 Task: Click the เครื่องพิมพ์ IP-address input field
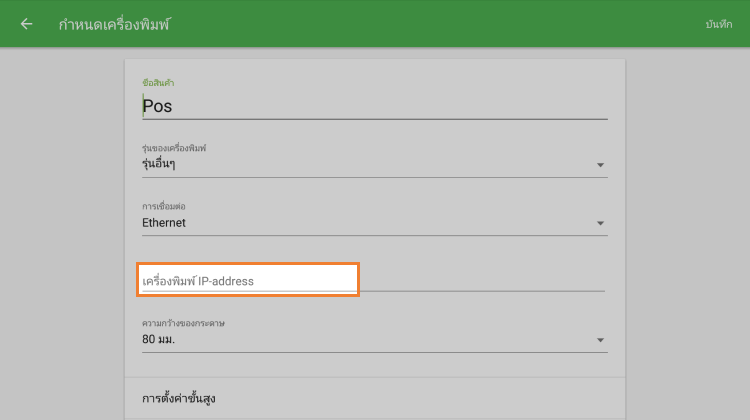248,281
